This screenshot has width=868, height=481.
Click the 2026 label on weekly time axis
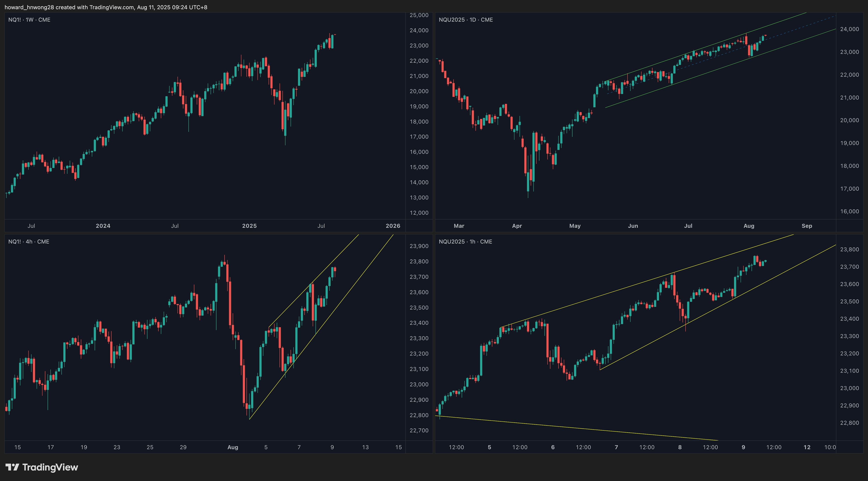coord(393,226)
